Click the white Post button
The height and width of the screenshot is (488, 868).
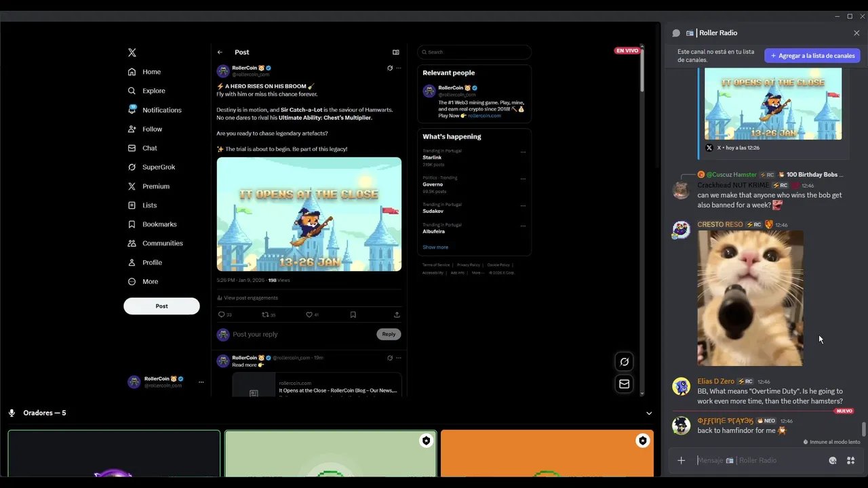(x=161, y=306)
